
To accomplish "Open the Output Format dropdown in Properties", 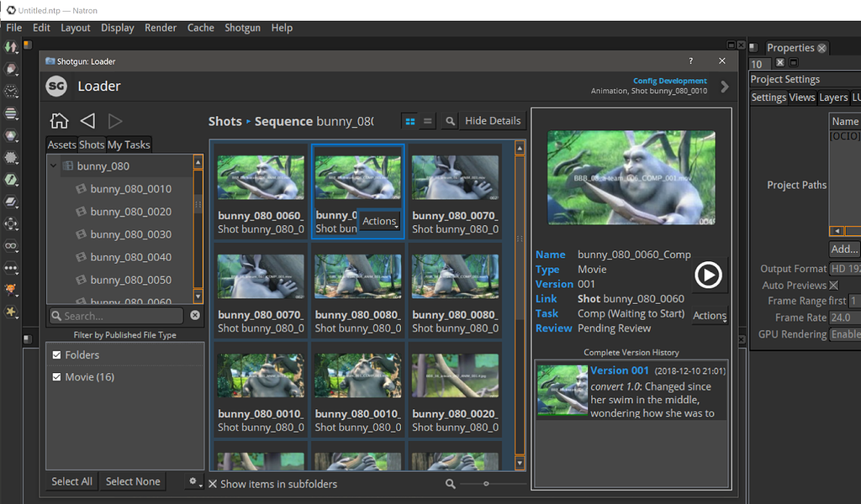I will (848, 268).
